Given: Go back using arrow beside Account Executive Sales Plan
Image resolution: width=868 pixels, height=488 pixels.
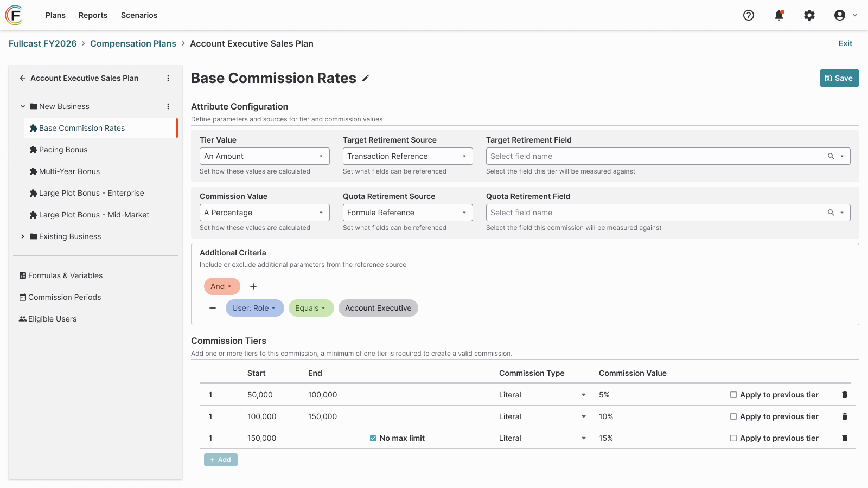Looking at the screenshot, I should tap(23, 78).
